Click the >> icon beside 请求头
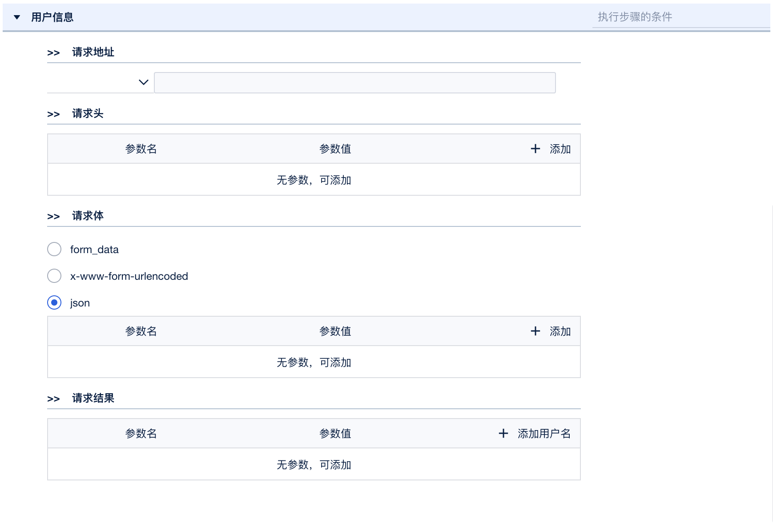The width and height of the screenshot is (773, 532). (x=53, y=114)
